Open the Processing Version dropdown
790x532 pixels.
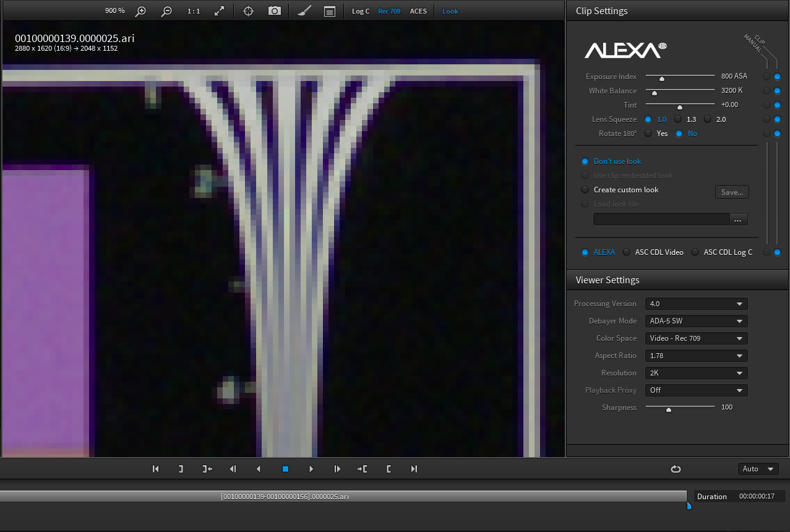pos(697,304)
